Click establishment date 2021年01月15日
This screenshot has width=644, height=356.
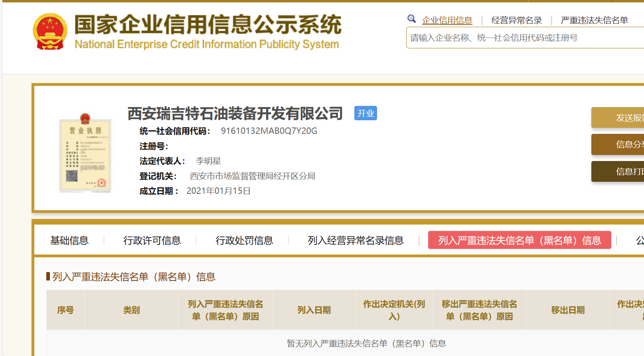(218, 191)
